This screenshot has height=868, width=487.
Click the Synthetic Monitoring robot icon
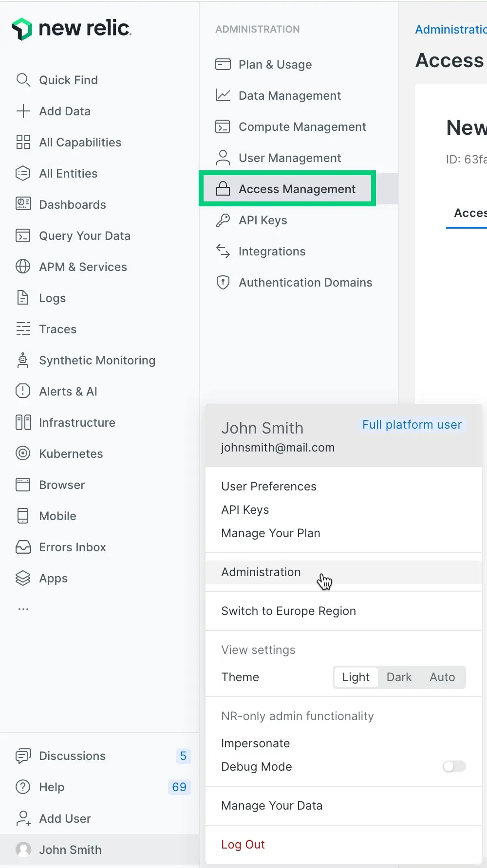23,360
